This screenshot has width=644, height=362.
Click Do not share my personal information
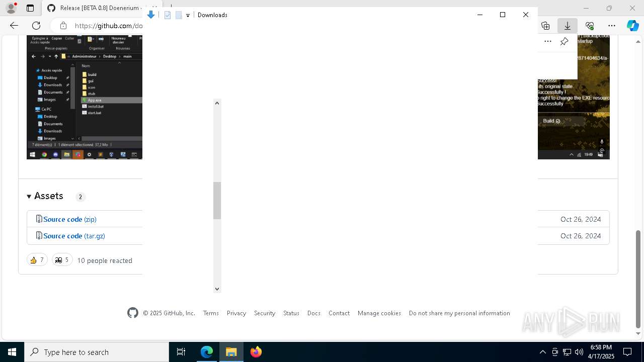459,313
